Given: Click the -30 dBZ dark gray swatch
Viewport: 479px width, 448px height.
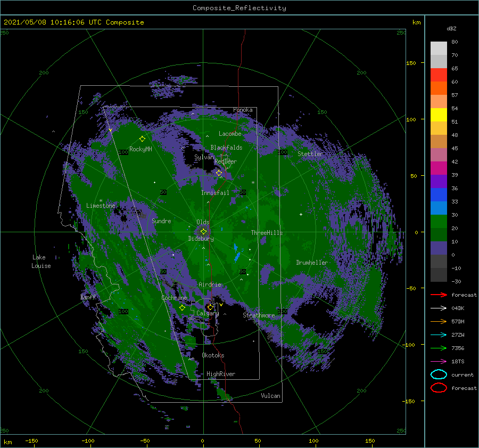Looking at the screenshot, I should coord(439,275).
